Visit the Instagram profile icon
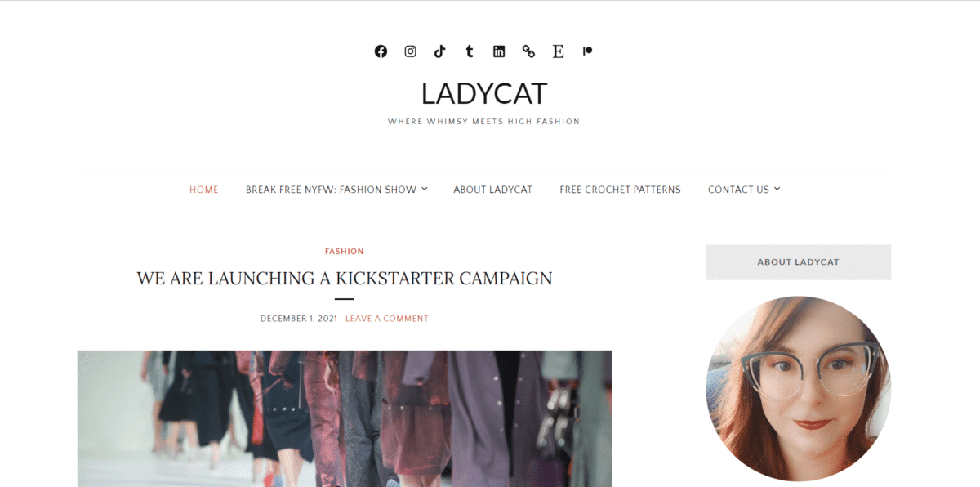 (410, 51)
